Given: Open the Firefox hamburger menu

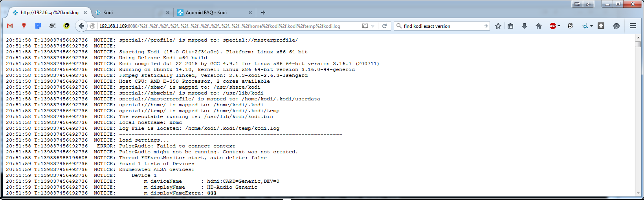Looking at the screenshot, I should coord(633,26).
